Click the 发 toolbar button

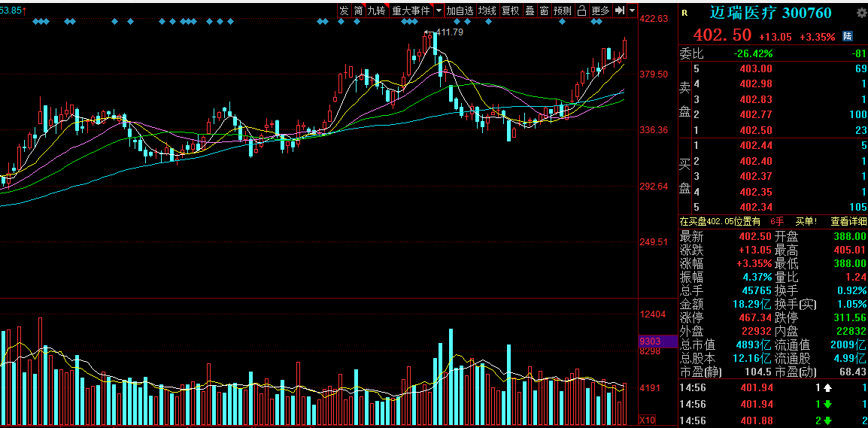click(x=344, y=10)
